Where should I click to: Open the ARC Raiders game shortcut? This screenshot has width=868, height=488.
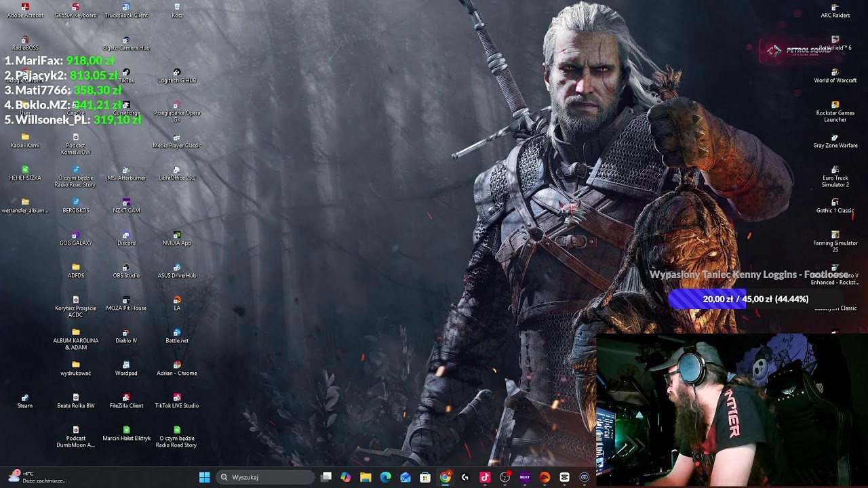tap(835, 10)
